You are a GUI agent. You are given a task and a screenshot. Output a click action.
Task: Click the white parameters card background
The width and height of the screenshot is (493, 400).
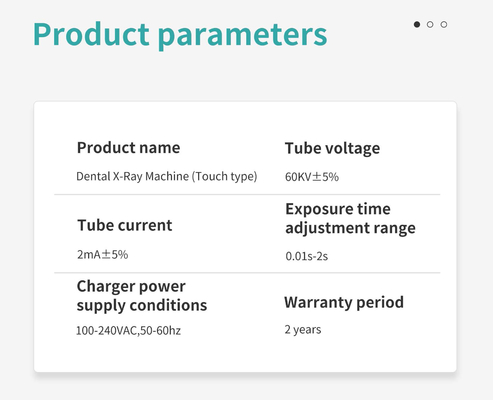click(245, 353)
